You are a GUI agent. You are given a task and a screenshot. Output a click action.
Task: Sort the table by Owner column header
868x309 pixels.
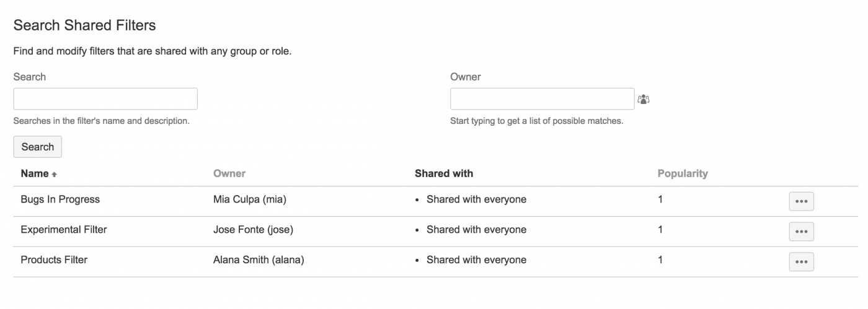coord(229,173)
